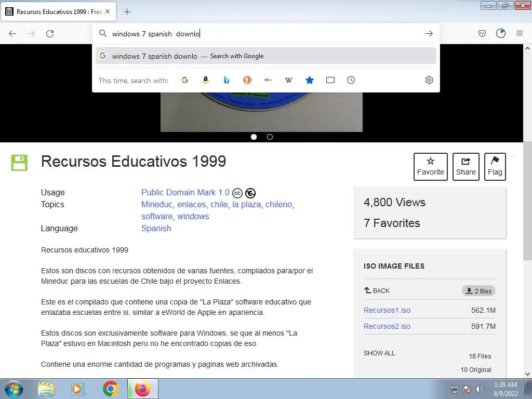Go back with the browser back arrow
This screenshot has width=532, height=399.
pyautogui.click(x=12, y=34)
